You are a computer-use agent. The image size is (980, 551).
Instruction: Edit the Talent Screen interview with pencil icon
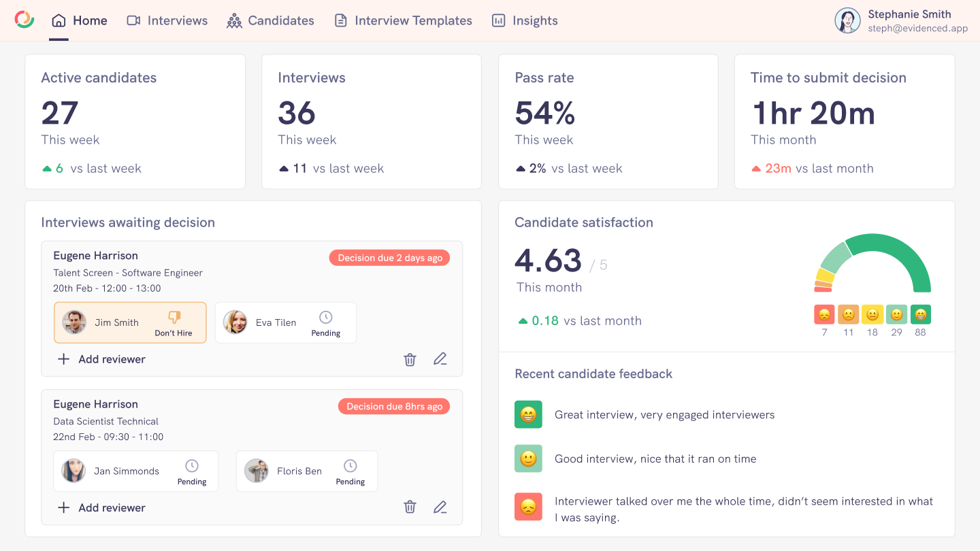coord(440,359)
